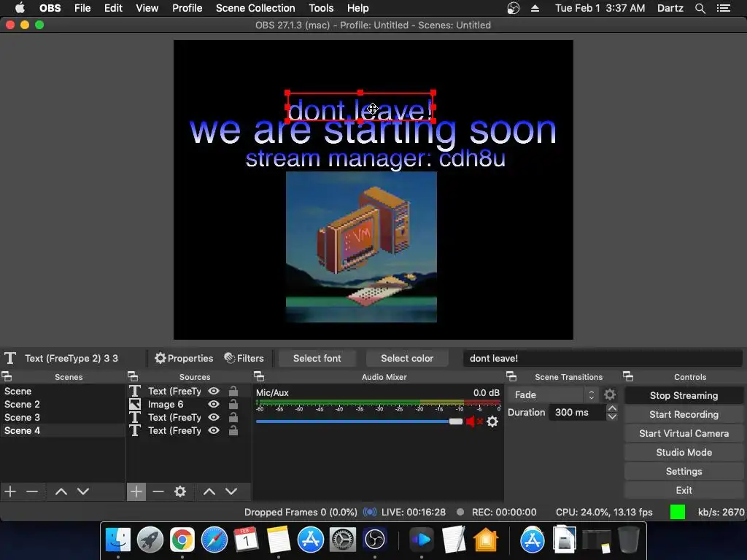Select Scene 2 in the Scenes list
The image size is (747, 560).
click(63, 404)
